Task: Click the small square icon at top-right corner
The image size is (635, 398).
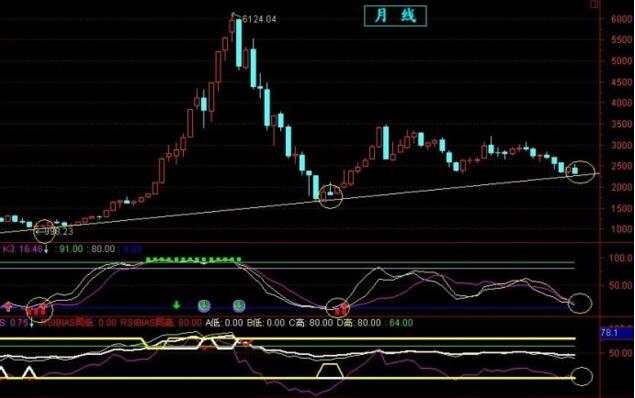Action: click(x=594, y=4)
